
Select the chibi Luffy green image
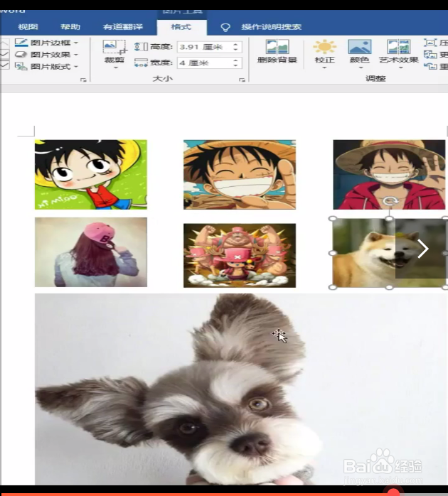point(91,175)
